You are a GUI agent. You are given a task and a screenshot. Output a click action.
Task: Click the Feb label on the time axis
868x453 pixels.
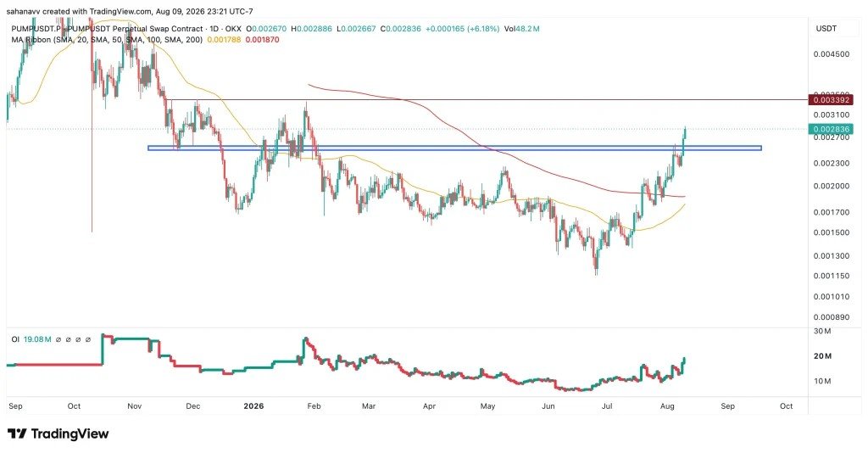314,406
